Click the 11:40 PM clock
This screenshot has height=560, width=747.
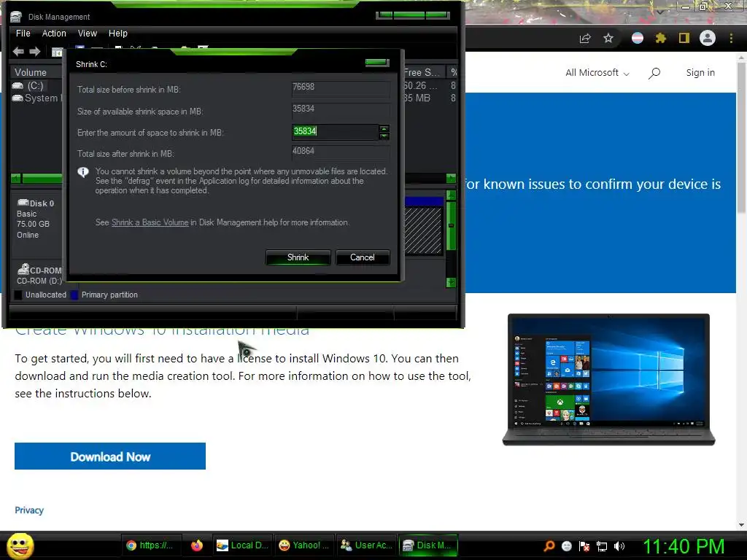(684, 546)
